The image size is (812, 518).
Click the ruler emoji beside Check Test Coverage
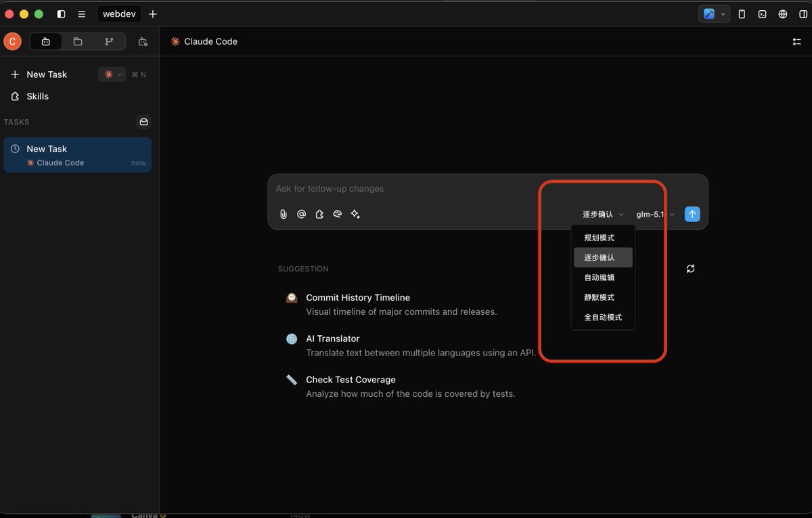[292, 380]
